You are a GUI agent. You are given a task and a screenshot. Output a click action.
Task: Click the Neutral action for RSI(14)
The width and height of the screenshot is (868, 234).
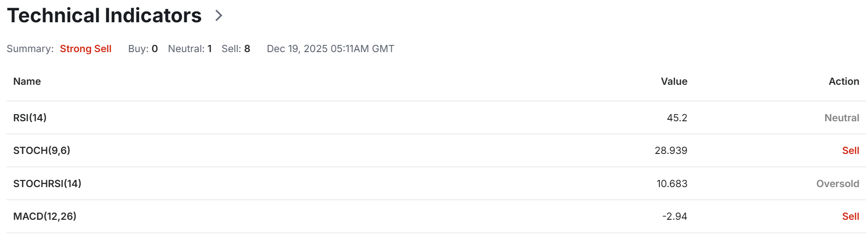coord(842,118)
